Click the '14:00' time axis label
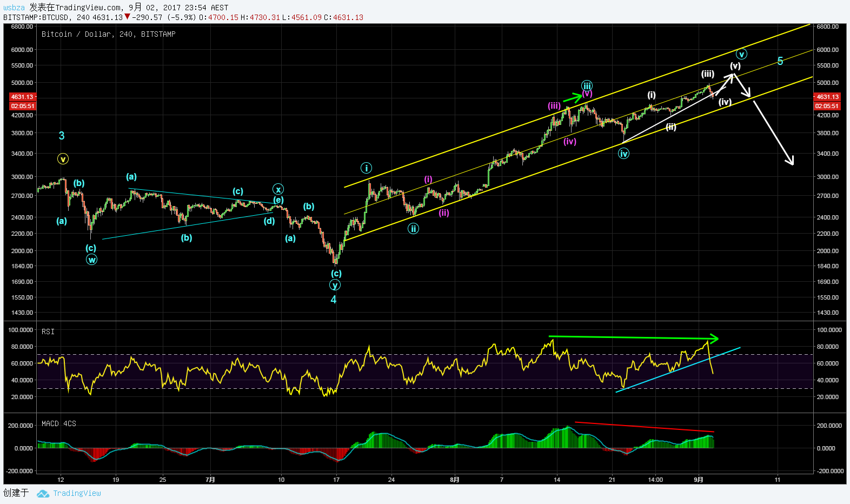This screenshot has height=504, width=850. click(x=655, y=479)
